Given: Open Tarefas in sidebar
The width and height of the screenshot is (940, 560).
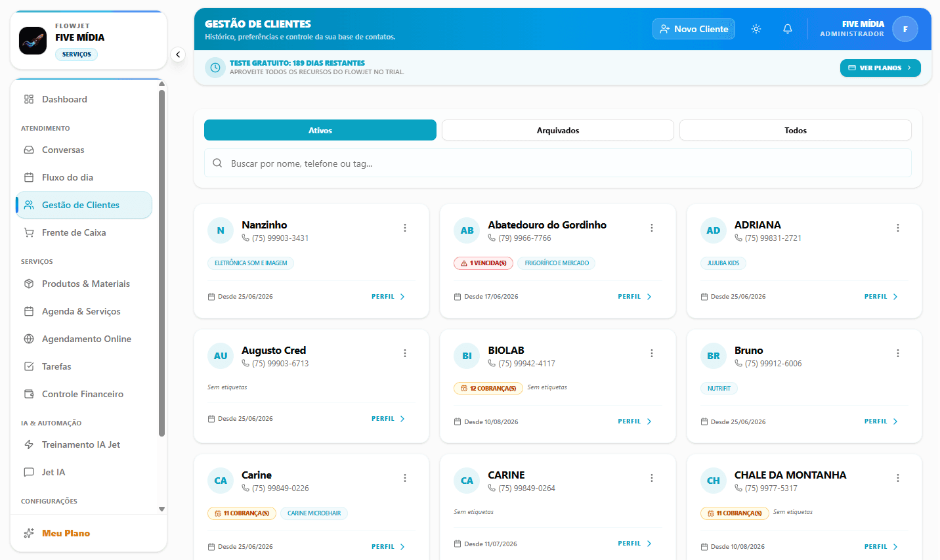Looking at the screenshot, I should [84, 366].
